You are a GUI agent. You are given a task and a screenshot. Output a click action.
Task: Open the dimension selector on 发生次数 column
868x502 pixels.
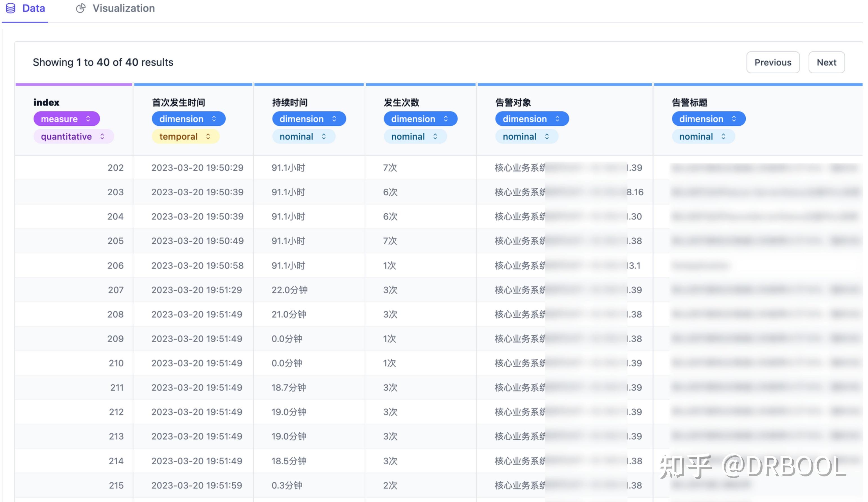pyautogui.click(x=420, y=118)
